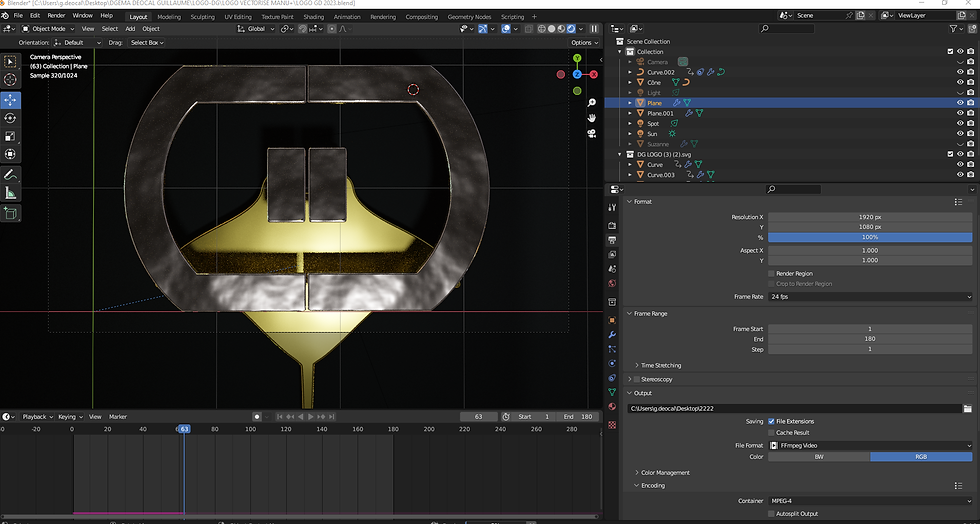This screenshot has height=524, width=980.
Task: Click the zoom magnifier icon in the viewport
Action: (x=592, y=101)
